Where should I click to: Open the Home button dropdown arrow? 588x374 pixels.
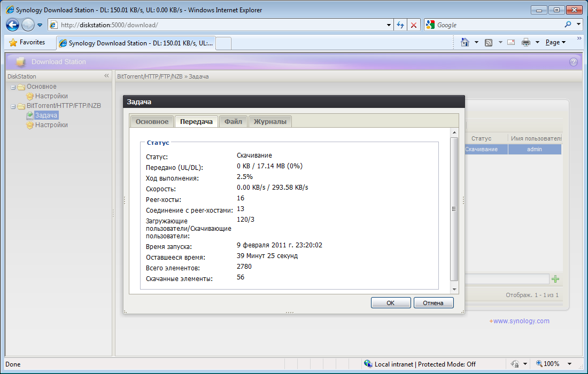point(476,42)
